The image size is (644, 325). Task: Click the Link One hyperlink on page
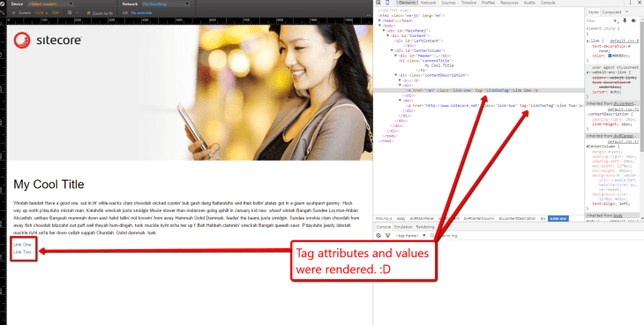point(22,245)
